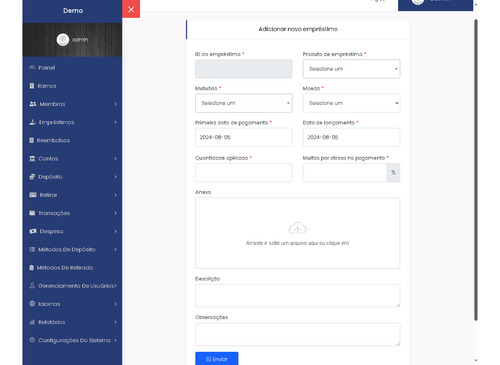The image size is (500, 365).
Task: Click the Membros people icon
Action: coord(33,104)
